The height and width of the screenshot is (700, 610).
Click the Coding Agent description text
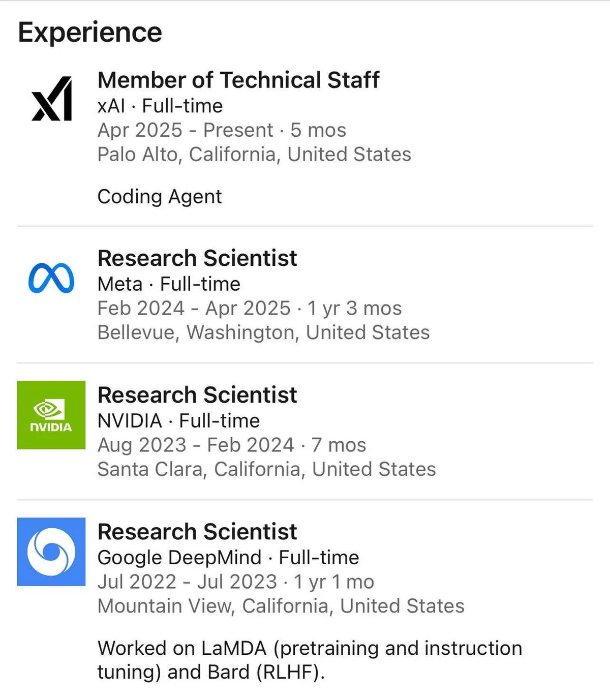point(160,197)
